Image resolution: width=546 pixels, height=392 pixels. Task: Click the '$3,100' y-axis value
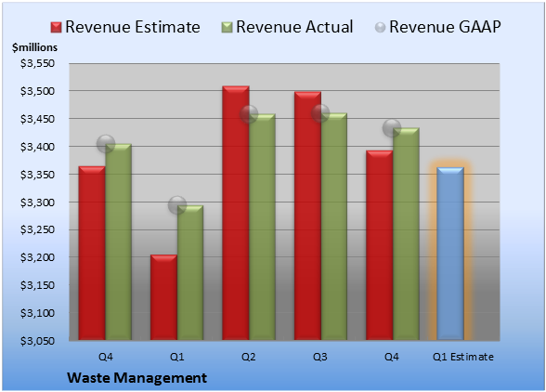click(37, 313)
